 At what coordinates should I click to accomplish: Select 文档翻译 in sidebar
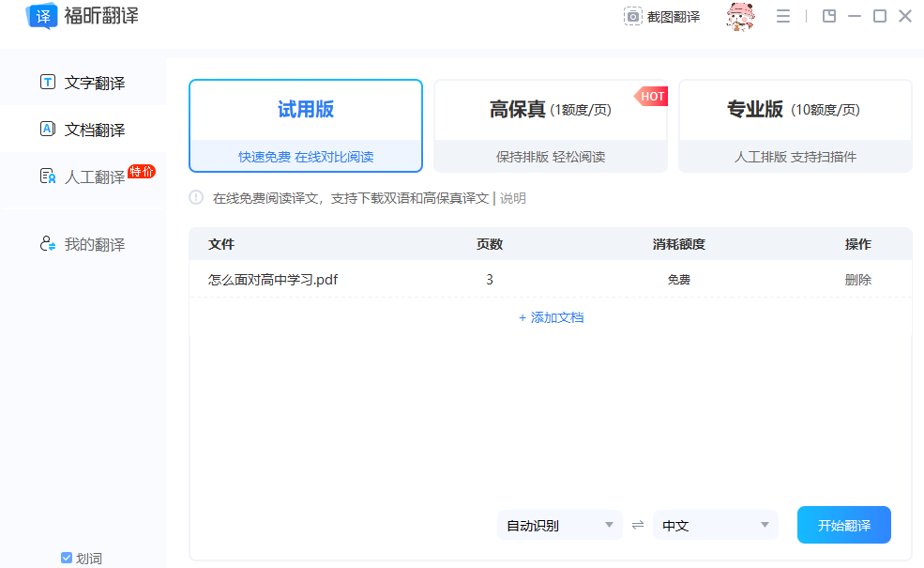[x=83, y=130]
